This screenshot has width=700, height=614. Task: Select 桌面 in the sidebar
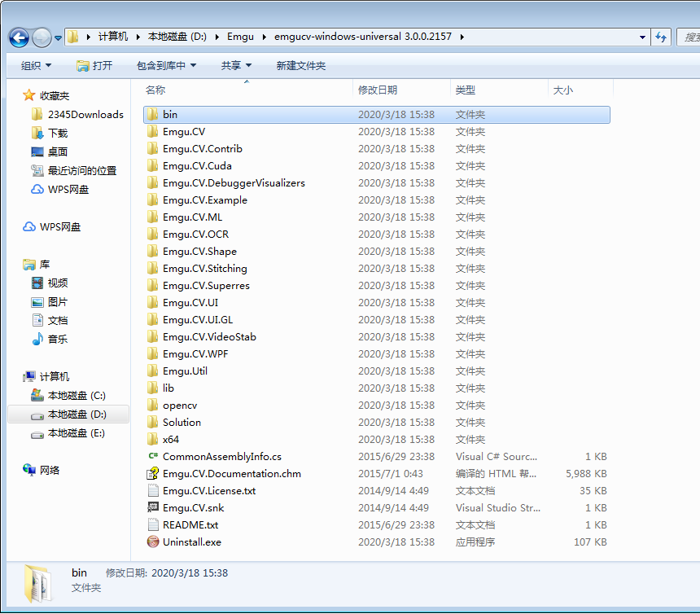50,151
